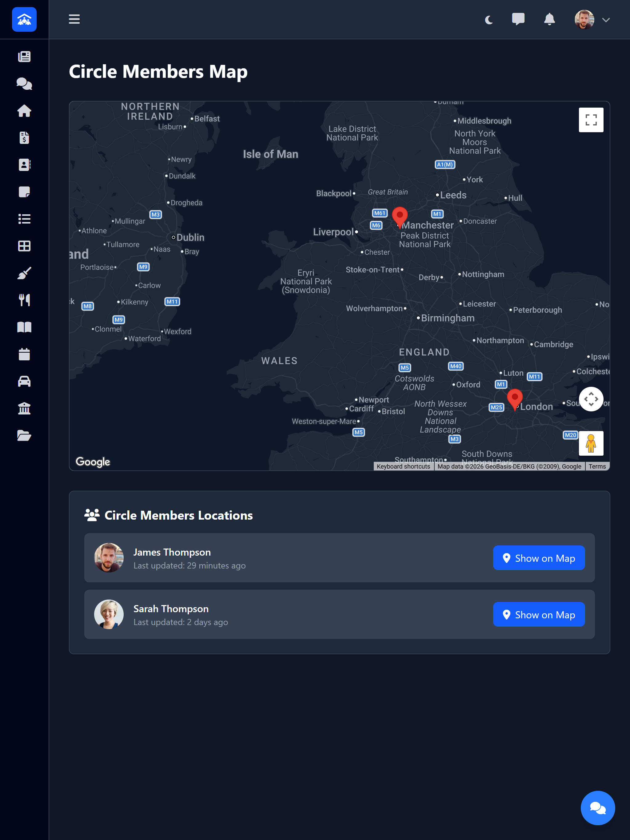The height and width of the screenshot is (840, 630).
Task: Open the vehicles car icon
Action: [24, 381]
